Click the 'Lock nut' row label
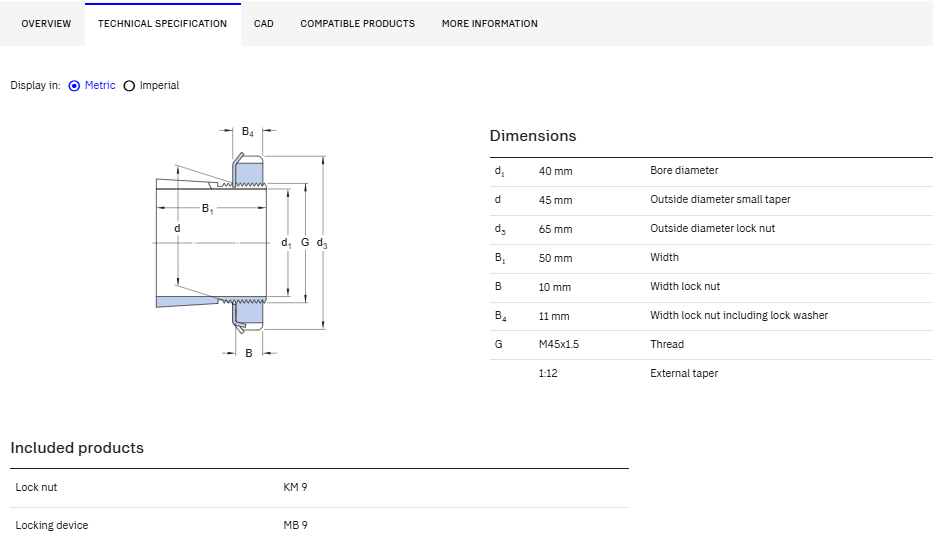 pos(36,487)
